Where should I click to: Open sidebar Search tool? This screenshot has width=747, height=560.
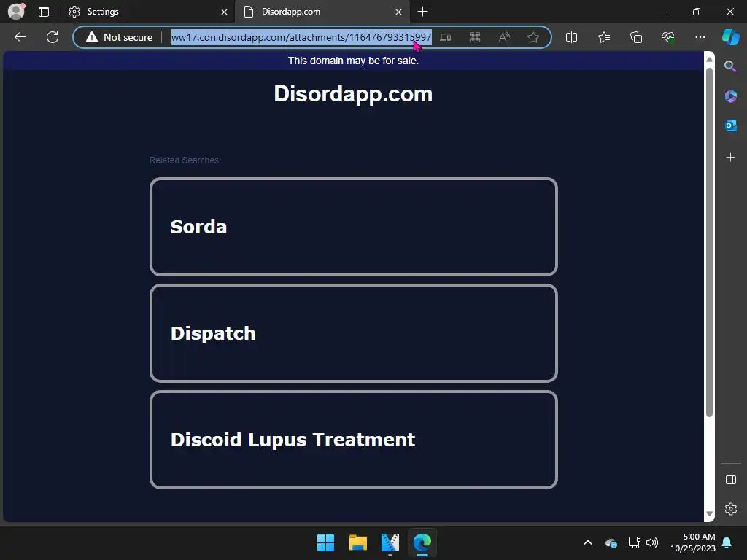pos(730,66)
